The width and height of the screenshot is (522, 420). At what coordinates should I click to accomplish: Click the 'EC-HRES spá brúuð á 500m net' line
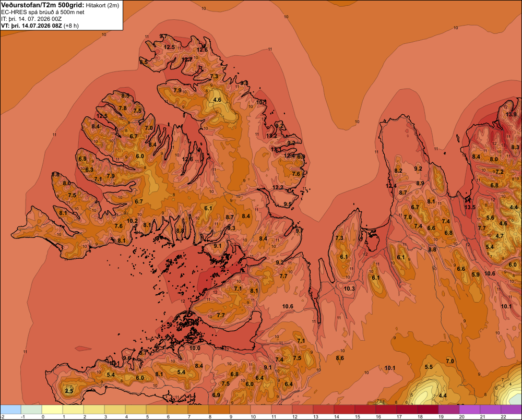click(x=43, y=13)
